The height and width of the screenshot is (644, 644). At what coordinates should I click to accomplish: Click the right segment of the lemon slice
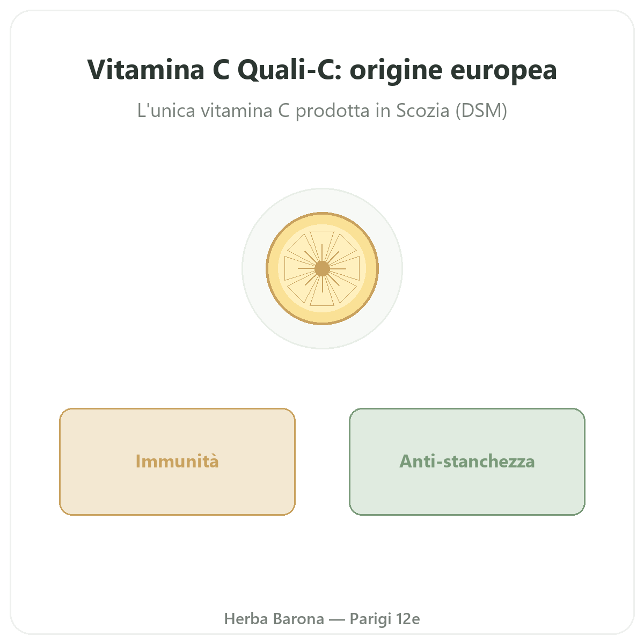348,268
